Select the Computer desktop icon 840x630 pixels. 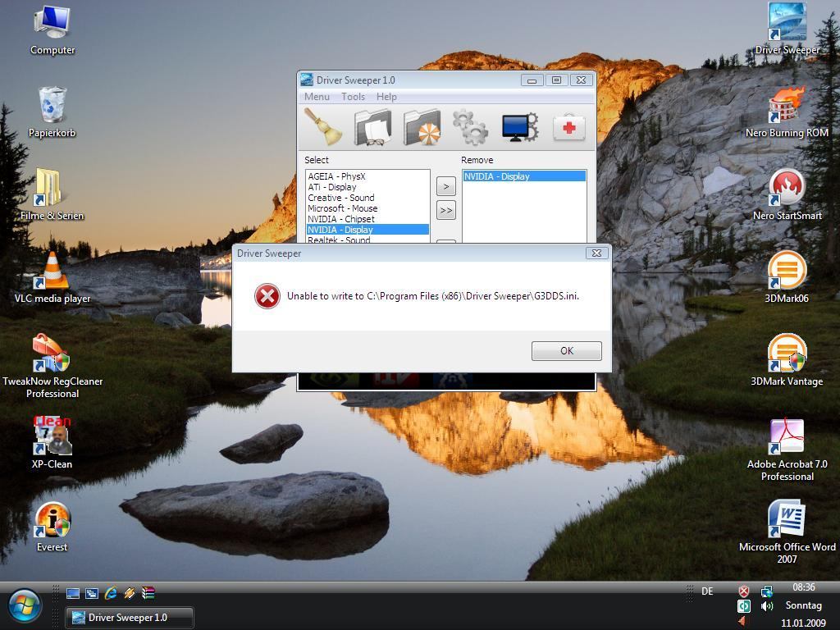pos(52,30)
